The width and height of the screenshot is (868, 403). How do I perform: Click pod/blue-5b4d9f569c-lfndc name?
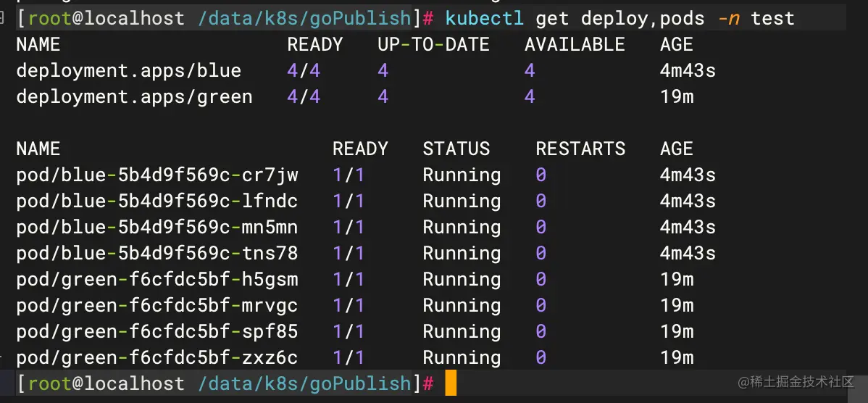[x=157, y=201]
